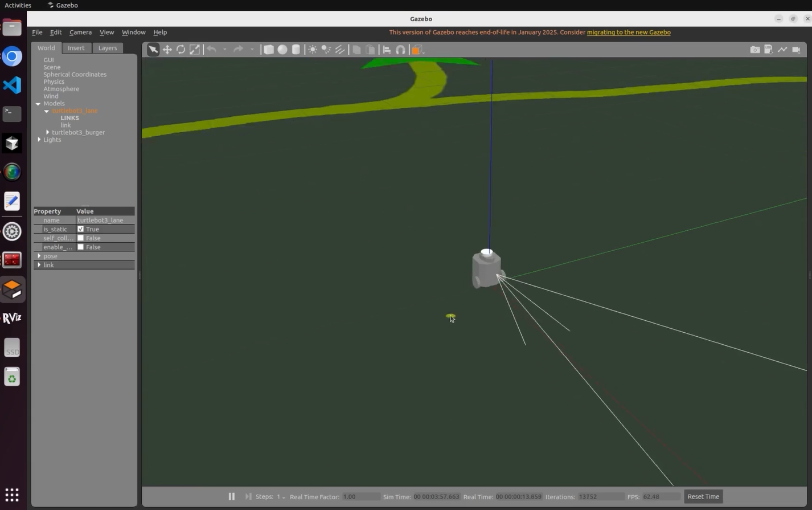Select the translate mode tool

(167, 50)
